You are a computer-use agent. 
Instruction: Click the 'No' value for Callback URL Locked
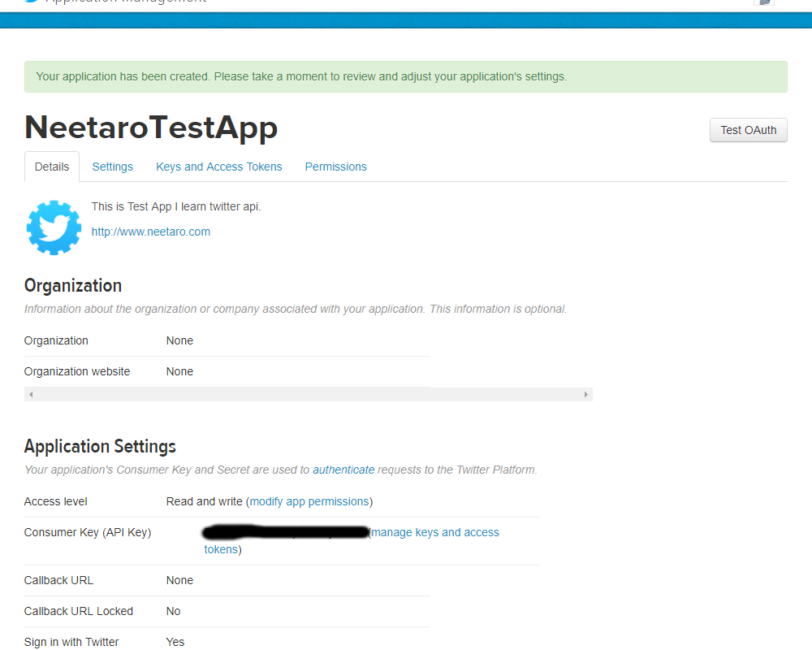[x=173, y=611]
